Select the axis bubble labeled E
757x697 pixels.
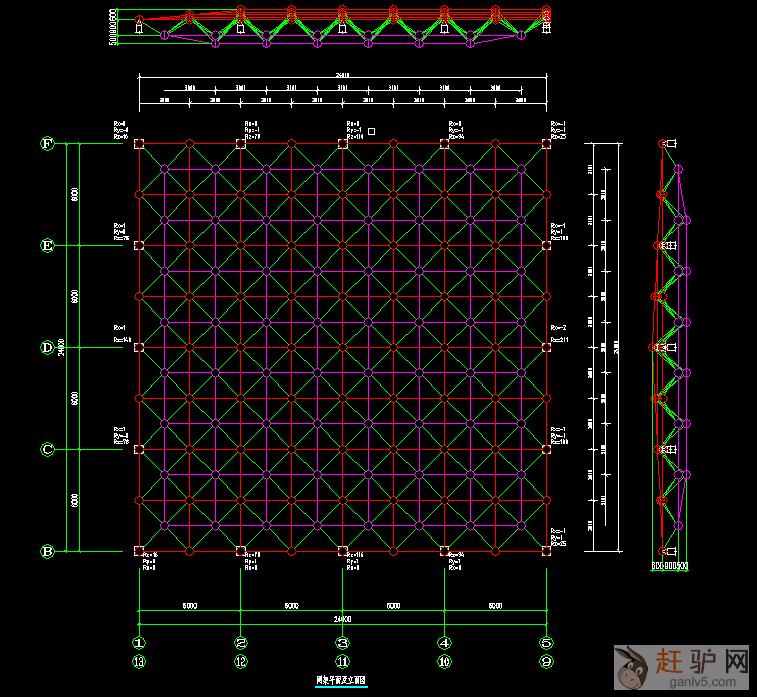pyautogui.click(x=46, y=245)
